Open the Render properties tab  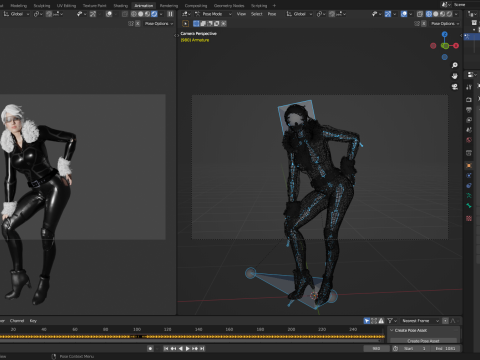point(469,100)
